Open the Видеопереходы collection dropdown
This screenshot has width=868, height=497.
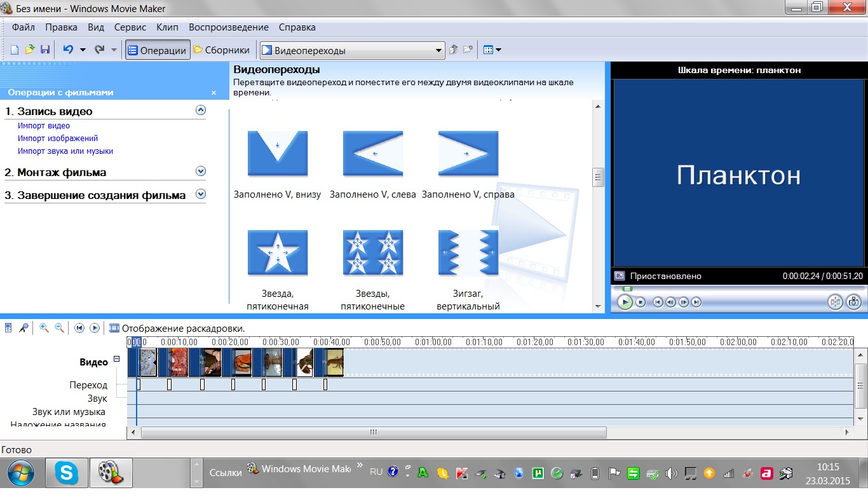[x=439, y=50]
